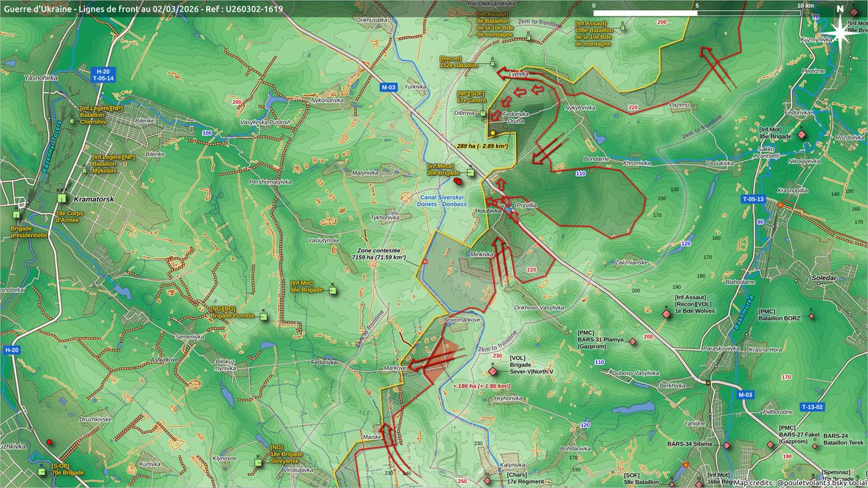Screen dimensions: 868x488
Task: Click the Zaliznianske village label
Action: [x=630, y=262]
